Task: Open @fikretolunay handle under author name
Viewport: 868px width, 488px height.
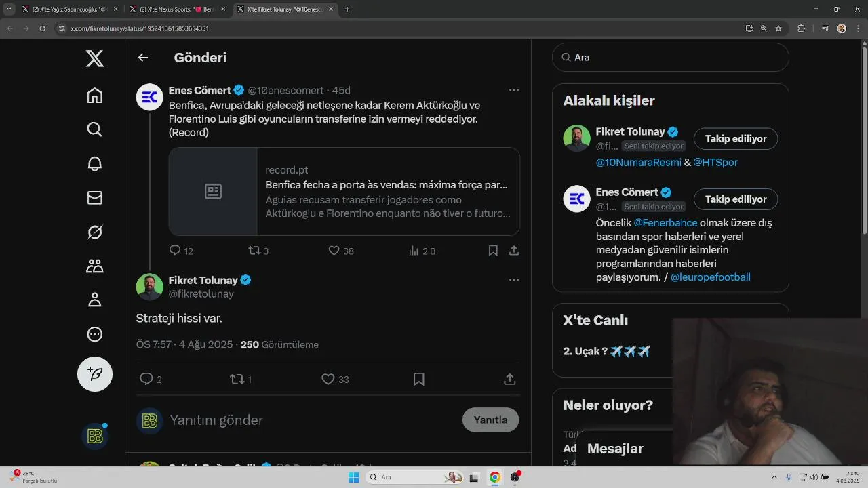Action: click(201, 294)
